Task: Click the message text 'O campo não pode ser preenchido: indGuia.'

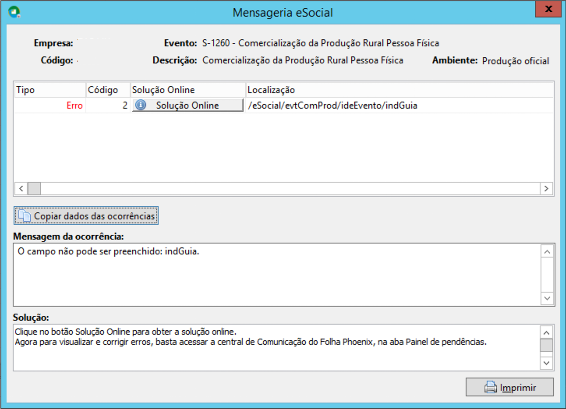Action: pos(108,251)
